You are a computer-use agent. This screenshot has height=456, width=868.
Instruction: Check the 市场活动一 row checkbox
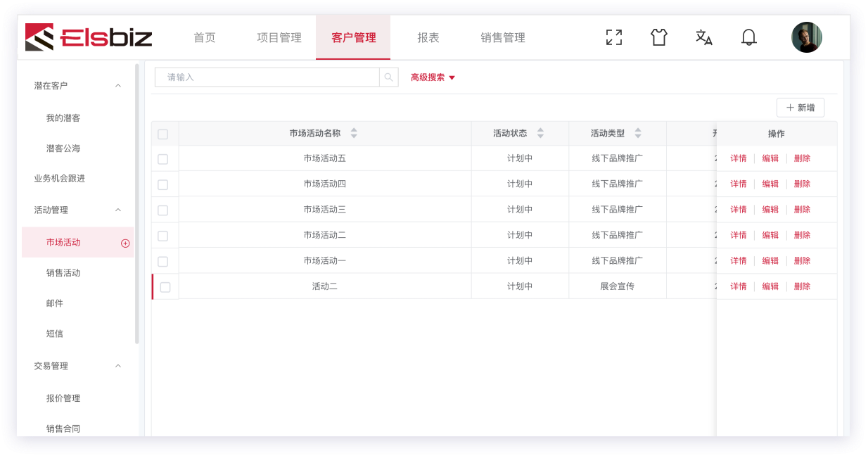[x=163, y=262]
